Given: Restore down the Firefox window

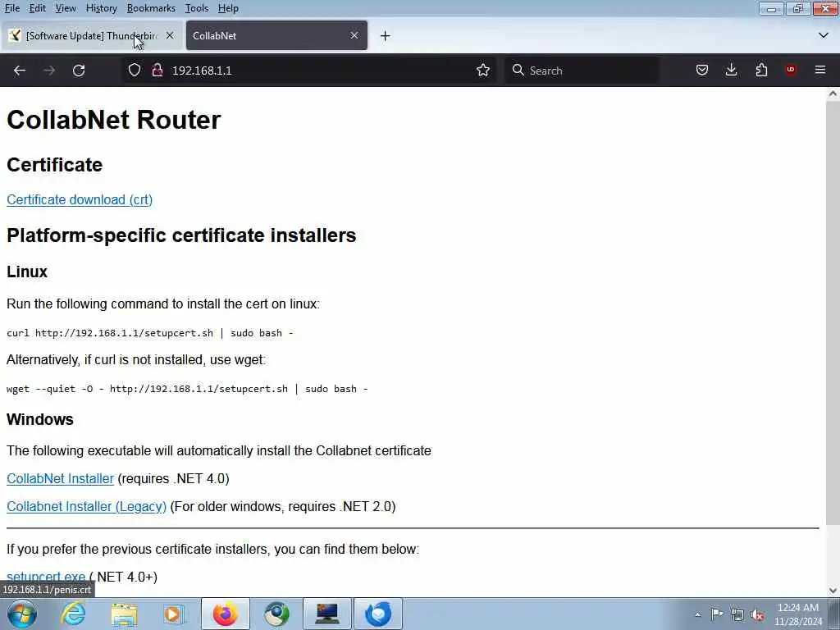Looking at the screenshot, I should click(798, 8).
